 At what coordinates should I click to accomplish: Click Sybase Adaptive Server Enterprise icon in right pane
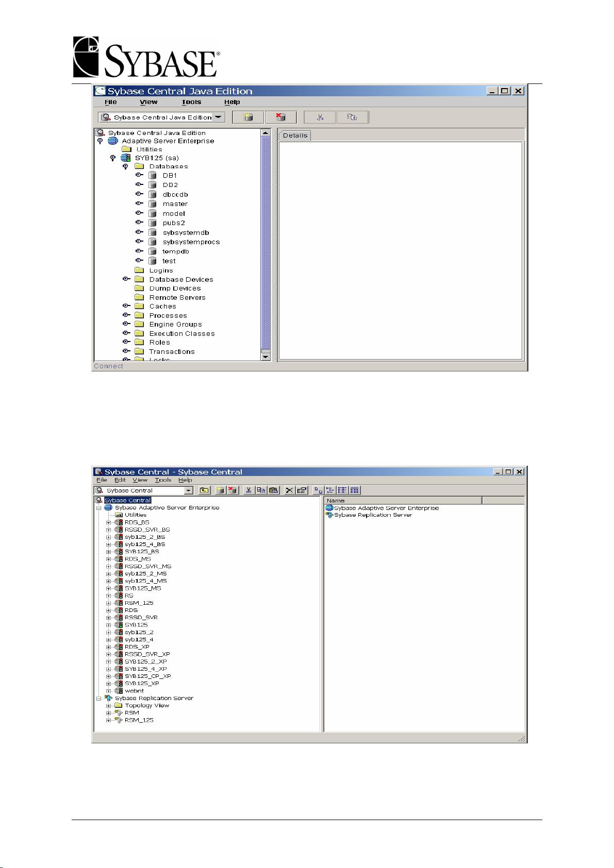click(329, 508)
